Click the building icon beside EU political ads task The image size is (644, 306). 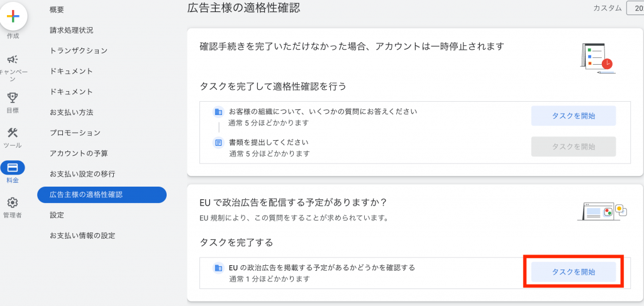(218, 268)
